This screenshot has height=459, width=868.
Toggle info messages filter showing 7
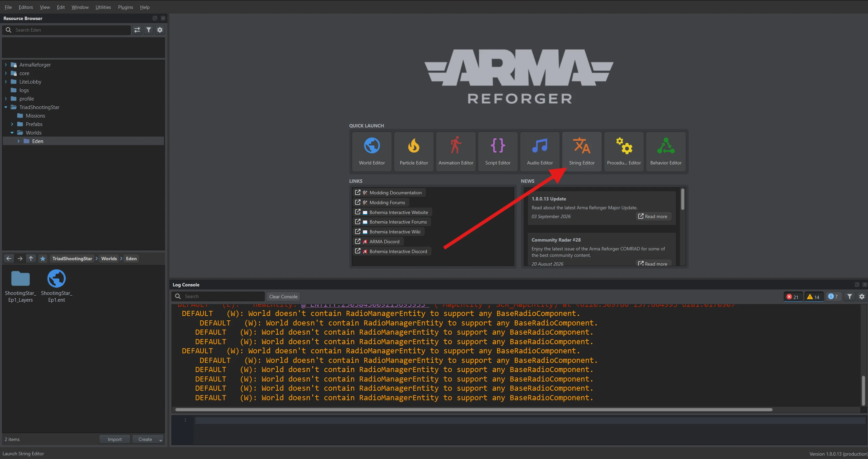tap(833, 297)
